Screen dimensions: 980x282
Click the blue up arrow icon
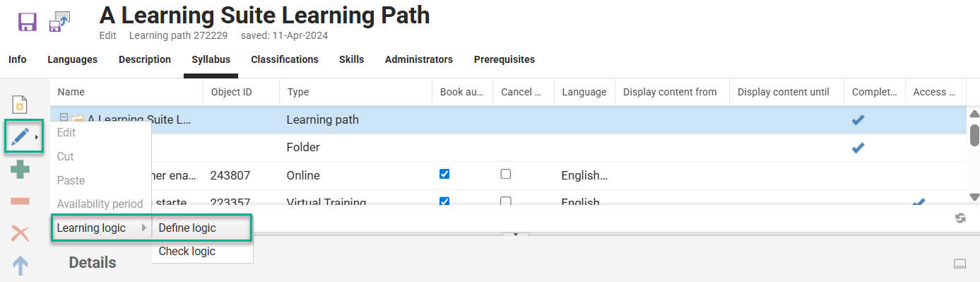20,266
